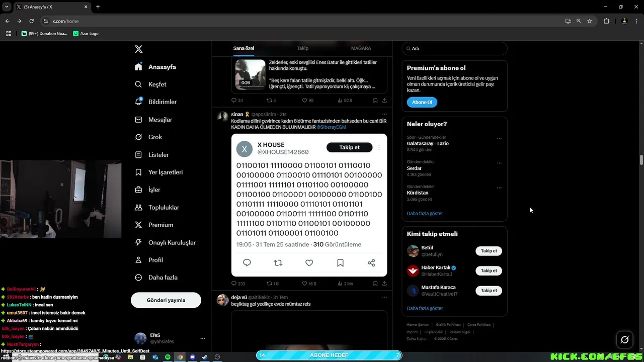
Task: Open Onaylı Kuruluşlar page
Action: tap(165, 242)
